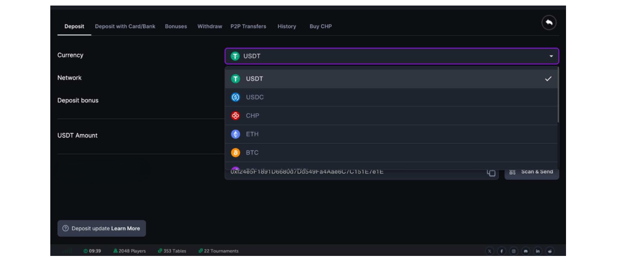Screen dimensions: 644x265
Task: Open the Facebook social link
Action: (x=502, y=251)
